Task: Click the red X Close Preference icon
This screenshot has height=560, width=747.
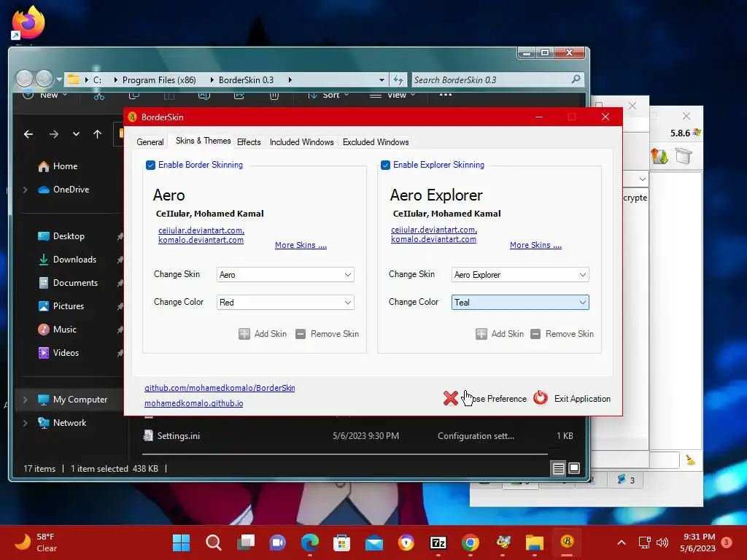Action: (451, 398)
